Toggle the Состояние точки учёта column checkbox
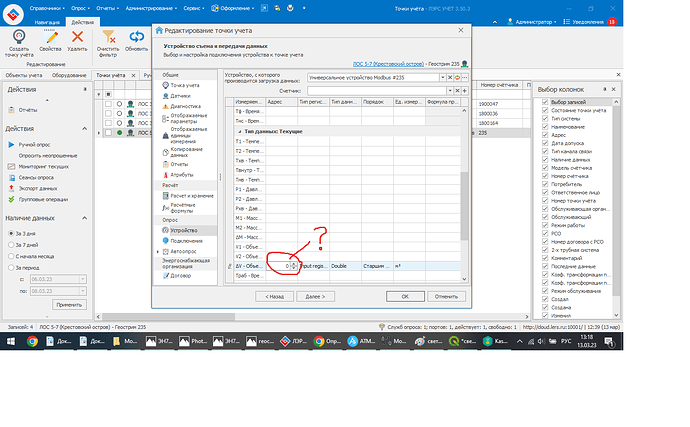Viewport: 690px width, 427px height. (545, 110)
